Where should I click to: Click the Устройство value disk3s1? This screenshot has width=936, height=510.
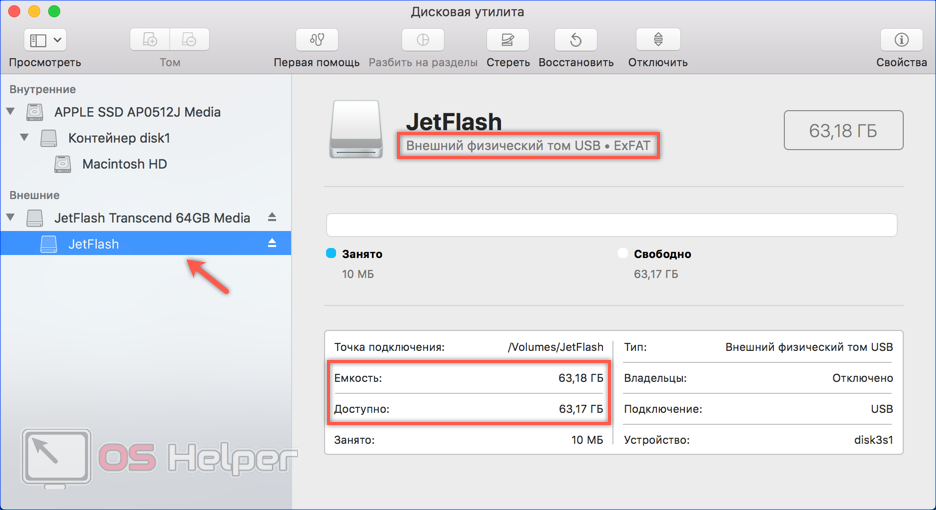874,440
